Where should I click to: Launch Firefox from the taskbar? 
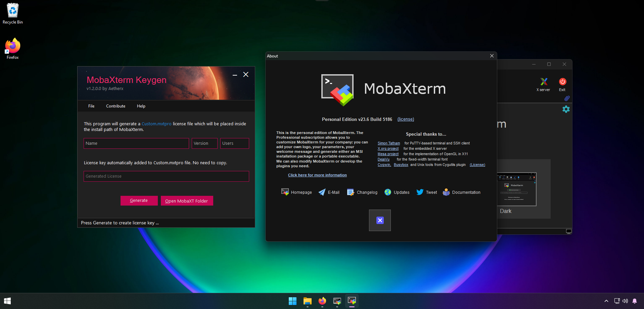coord(322,301)
